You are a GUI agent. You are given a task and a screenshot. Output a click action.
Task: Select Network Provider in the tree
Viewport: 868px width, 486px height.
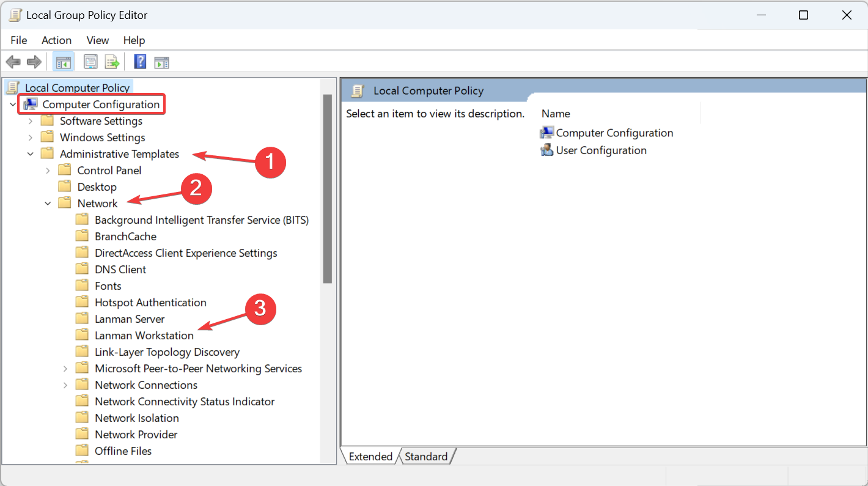coord(136,434)
